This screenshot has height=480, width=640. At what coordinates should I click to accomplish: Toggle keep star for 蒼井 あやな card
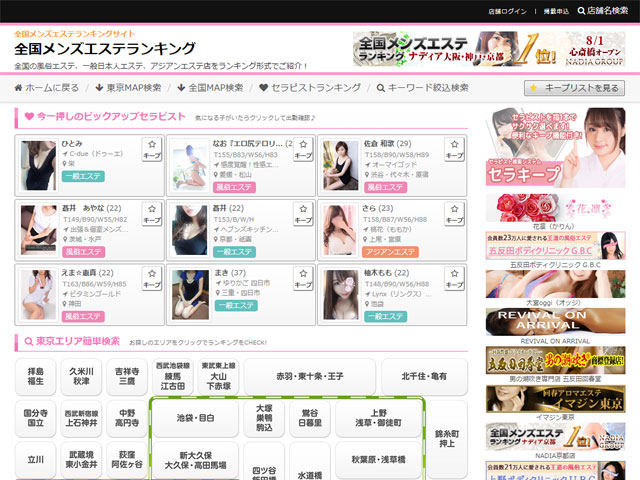pyautogui.click(x=152, y=214)
